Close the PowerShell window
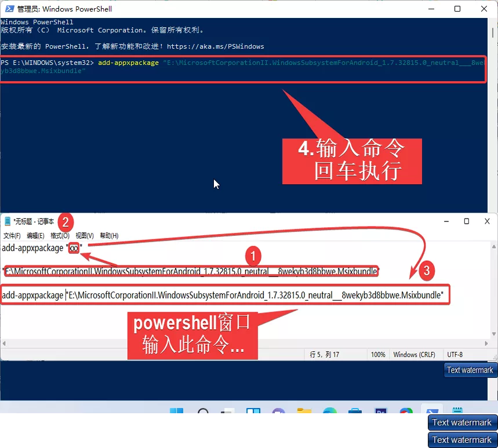This screenshot has width=498, height=448. click(x=484, y=9)
